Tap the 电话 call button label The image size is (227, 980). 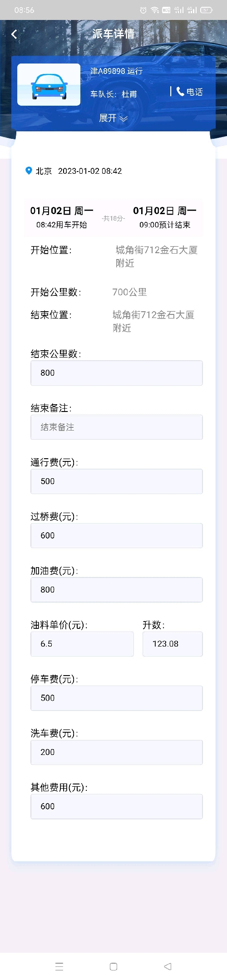pos(194,92)
